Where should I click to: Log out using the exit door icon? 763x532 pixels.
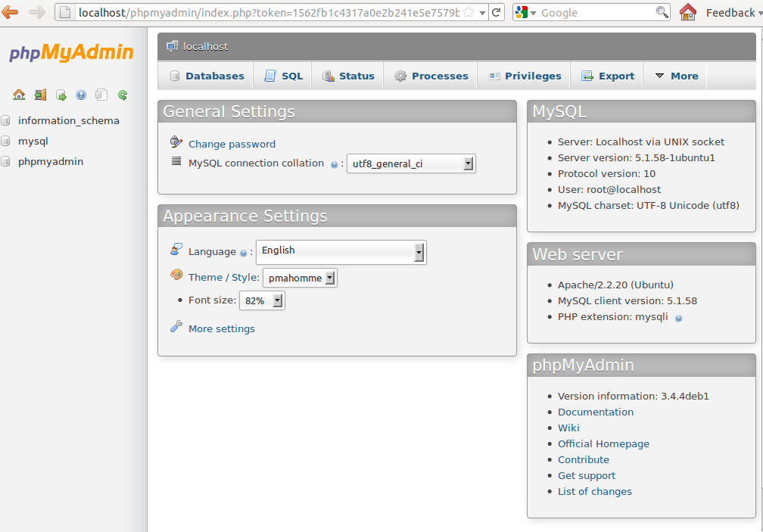click(39, 95)
